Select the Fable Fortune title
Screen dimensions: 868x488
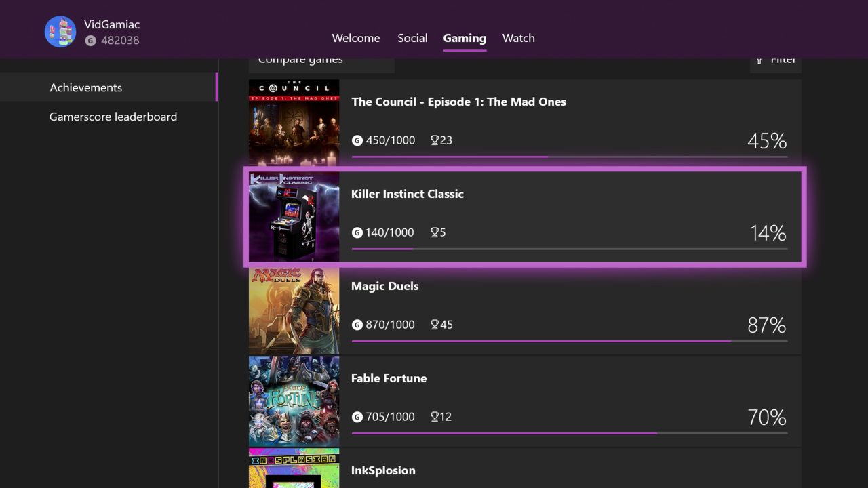(389, 378)
